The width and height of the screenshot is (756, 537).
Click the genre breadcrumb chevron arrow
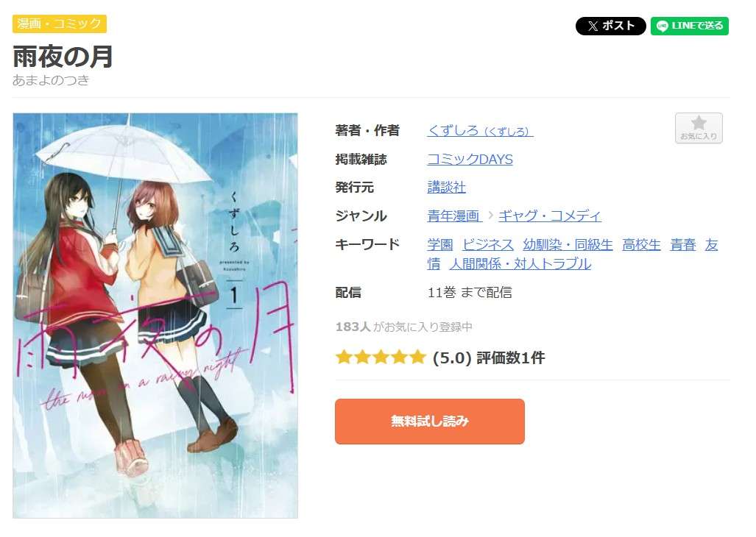(x=490, y=216)
